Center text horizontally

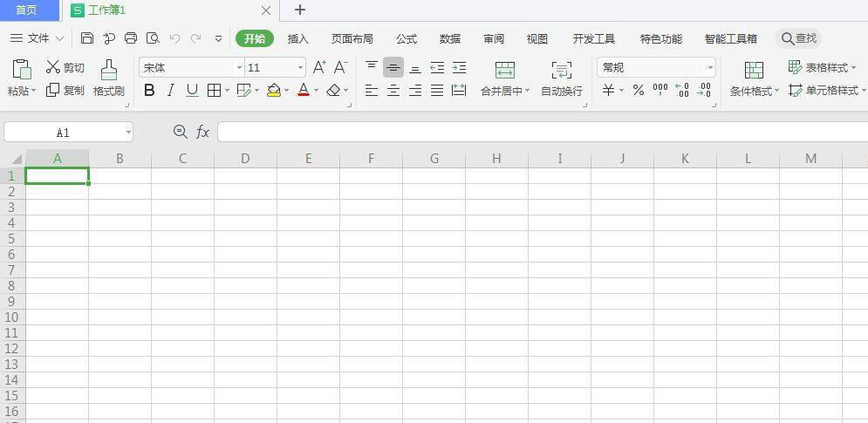pyautogui.click(x=393, y=90)
